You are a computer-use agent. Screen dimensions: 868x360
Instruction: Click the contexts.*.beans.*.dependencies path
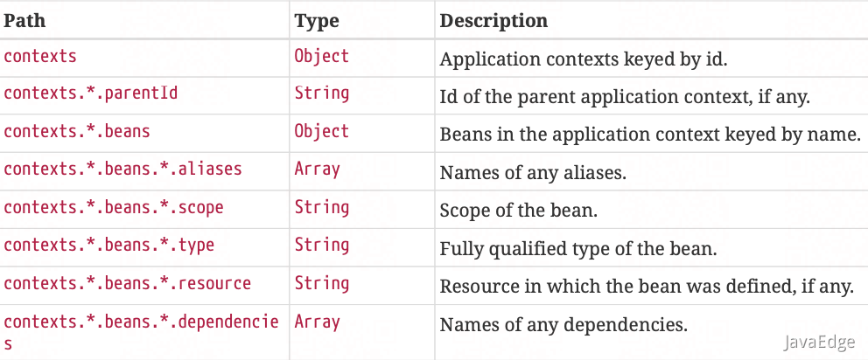coord(141,322)
